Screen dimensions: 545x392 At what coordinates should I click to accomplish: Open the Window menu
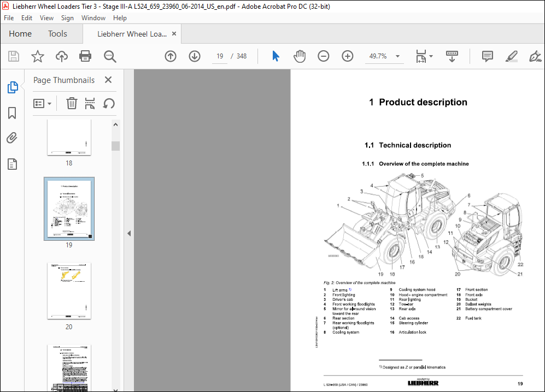[93, 18]
